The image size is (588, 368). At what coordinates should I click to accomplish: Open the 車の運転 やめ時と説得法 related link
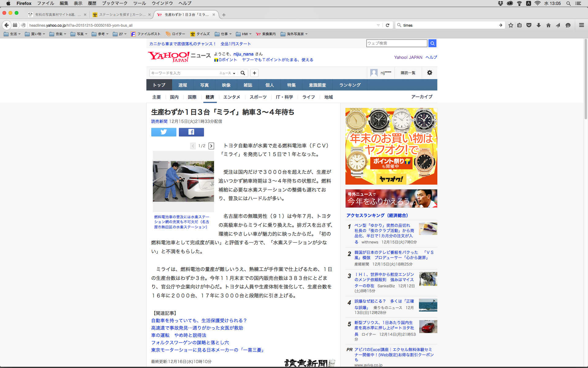point(179,335)
